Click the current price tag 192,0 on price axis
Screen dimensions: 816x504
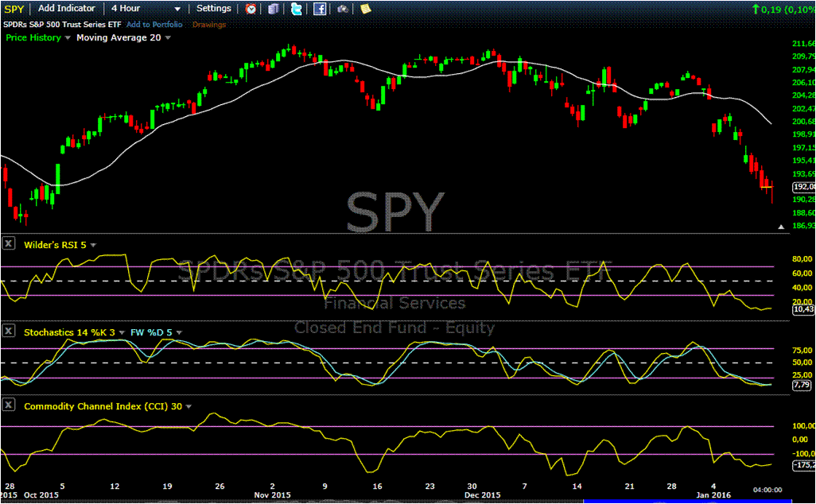(x=803, y=187)
